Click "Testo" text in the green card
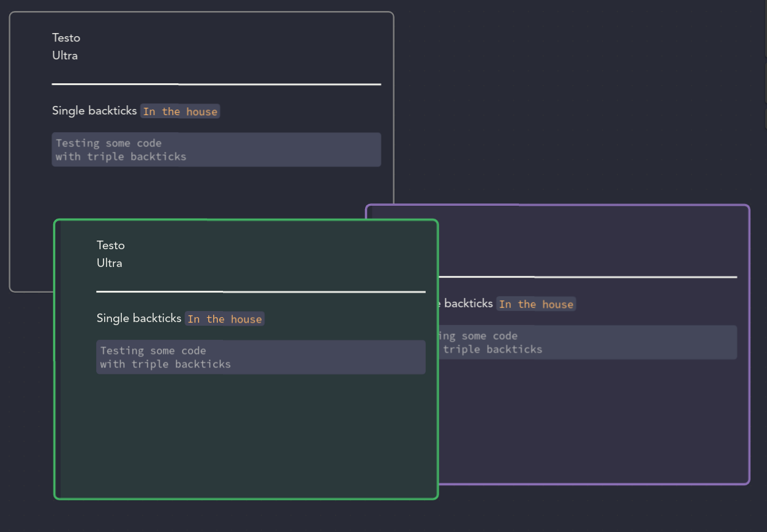The width and height of the screenshot is (767, 532). (x=111, y=245)
